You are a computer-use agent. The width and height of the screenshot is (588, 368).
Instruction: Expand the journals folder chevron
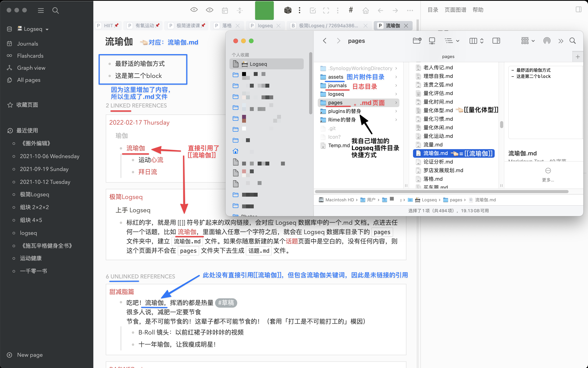coord(396,85)
